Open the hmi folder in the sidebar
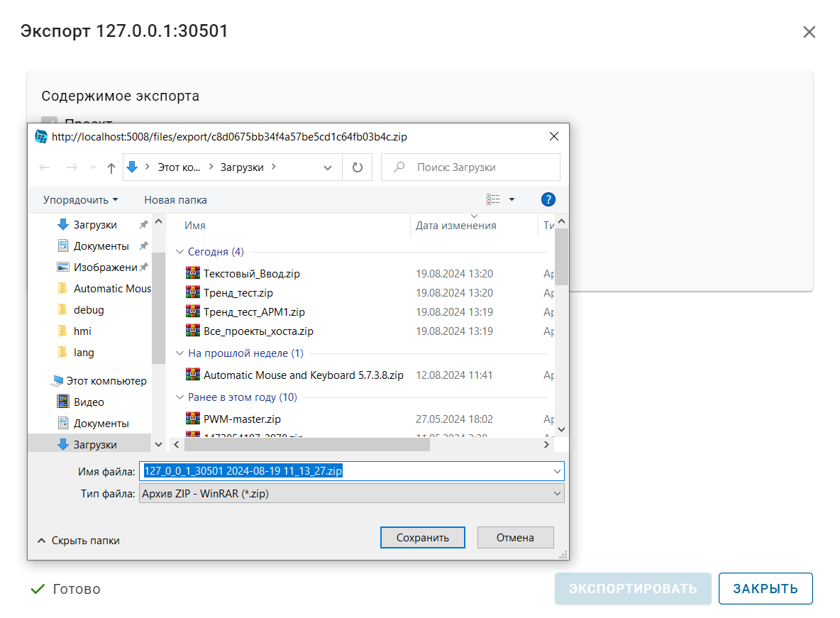 82,331
